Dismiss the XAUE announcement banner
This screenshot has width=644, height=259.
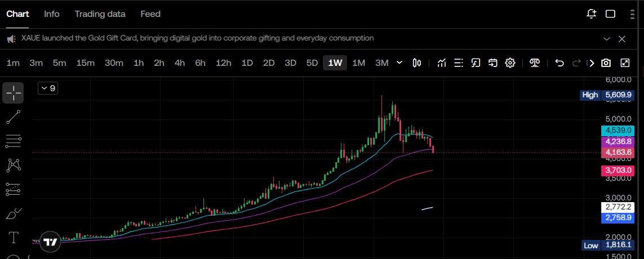(622, 39)
